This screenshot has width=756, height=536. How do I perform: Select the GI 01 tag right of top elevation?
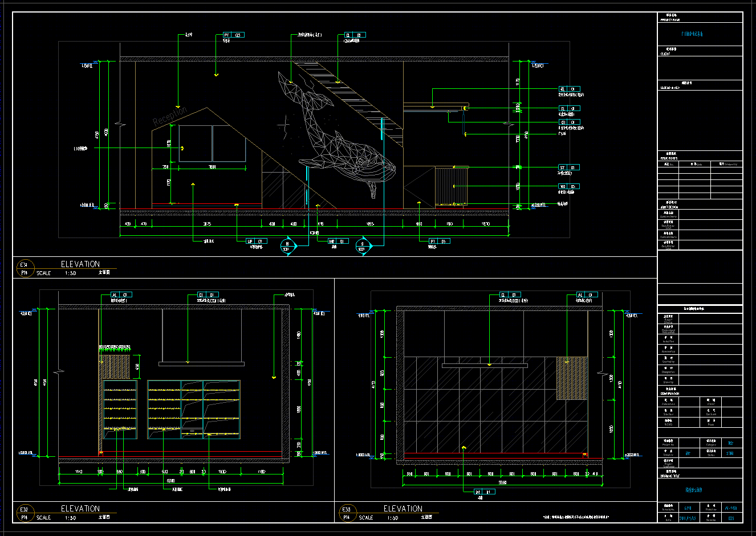pyautogui.click(x=569, y=122)
